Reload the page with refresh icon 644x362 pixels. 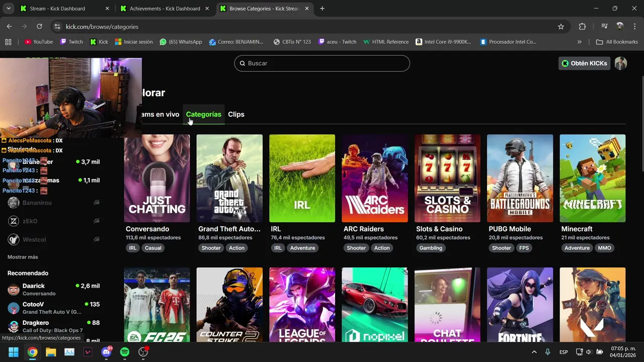coord(39,27)
